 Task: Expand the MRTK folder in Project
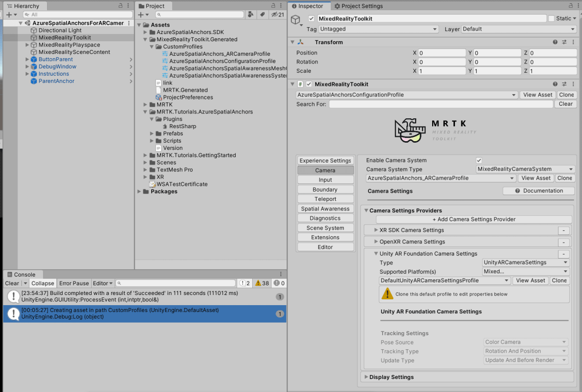click(145, 104)
